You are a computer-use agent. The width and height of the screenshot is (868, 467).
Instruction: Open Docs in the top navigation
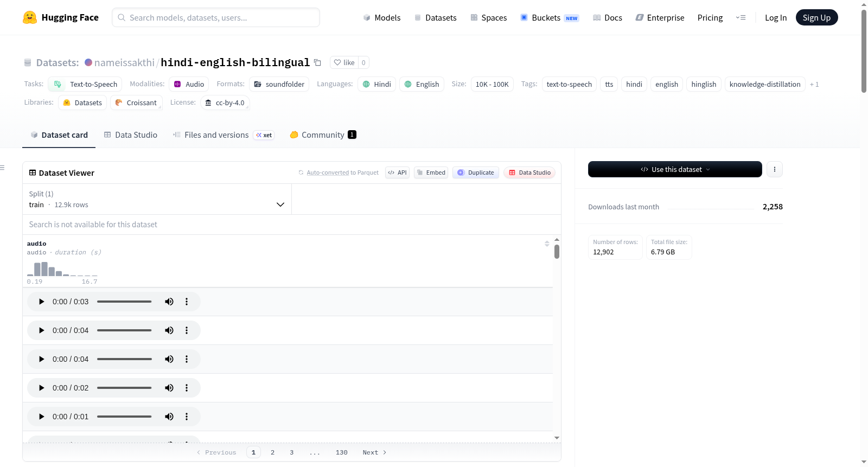[x=607, y=17]
